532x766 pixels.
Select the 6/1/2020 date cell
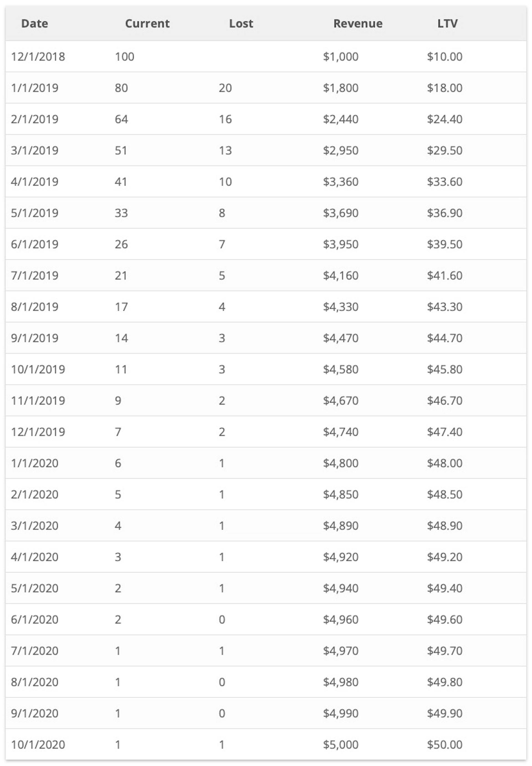[x=35, y=620]
